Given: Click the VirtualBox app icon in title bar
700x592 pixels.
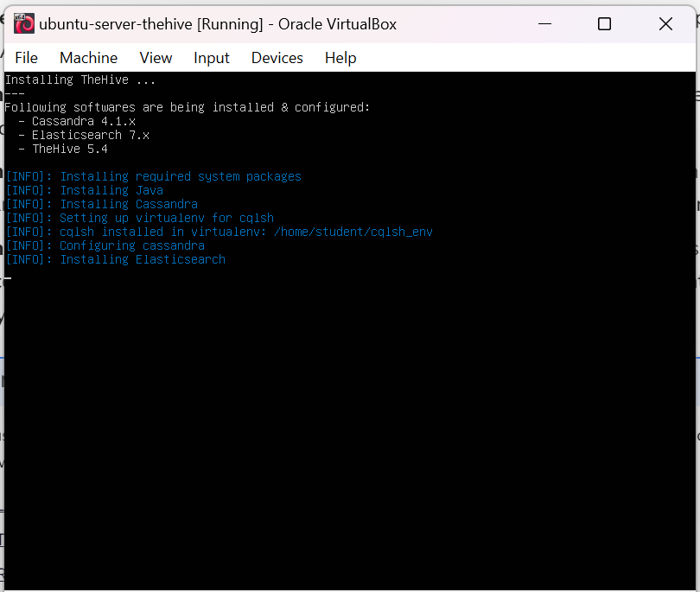Looking at the screenshot, I should (23, 23).
